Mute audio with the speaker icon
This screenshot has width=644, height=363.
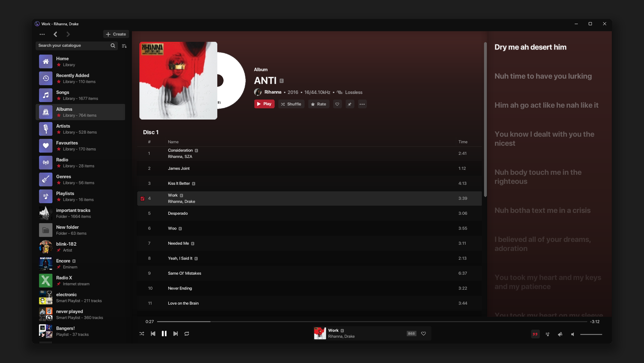click(x=573, y=334)
